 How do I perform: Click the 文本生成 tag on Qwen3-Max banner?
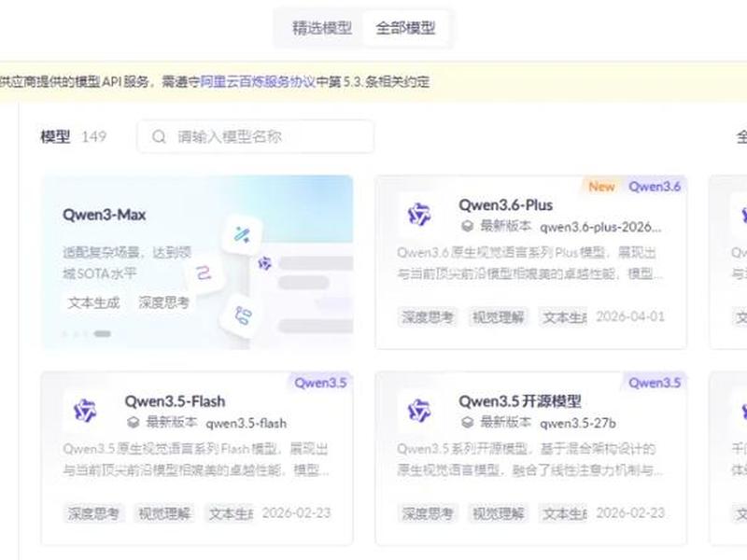click(93, 302)
